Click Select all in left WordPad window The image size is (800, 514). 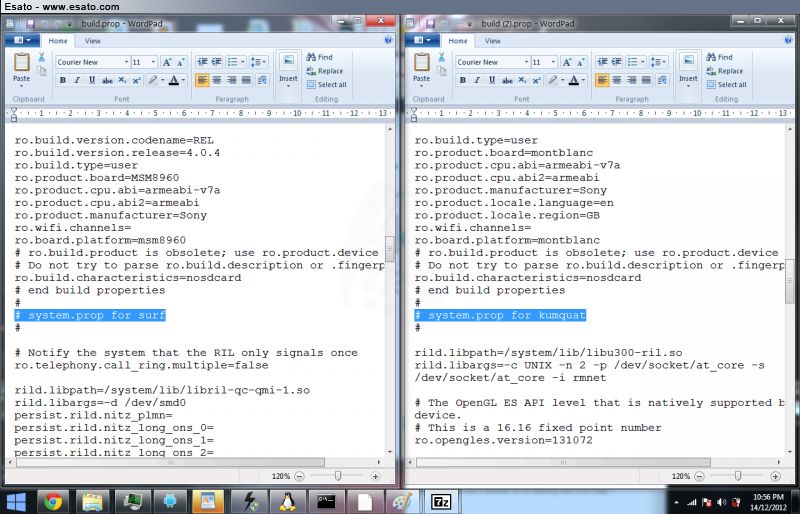click(x=327, y=85)
